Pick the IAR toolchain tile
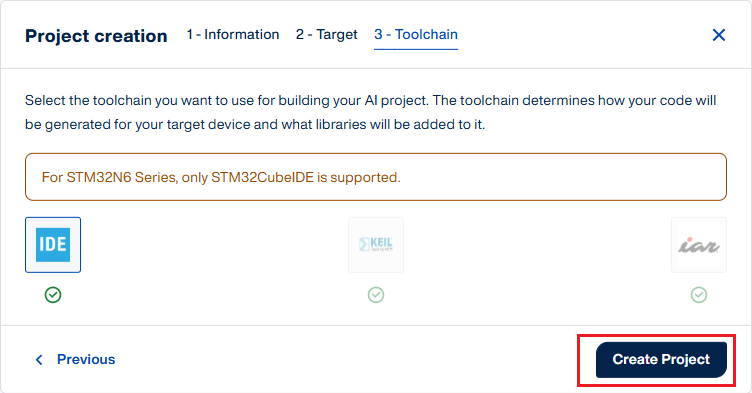752x393 pixels. (x=699, y=245)
